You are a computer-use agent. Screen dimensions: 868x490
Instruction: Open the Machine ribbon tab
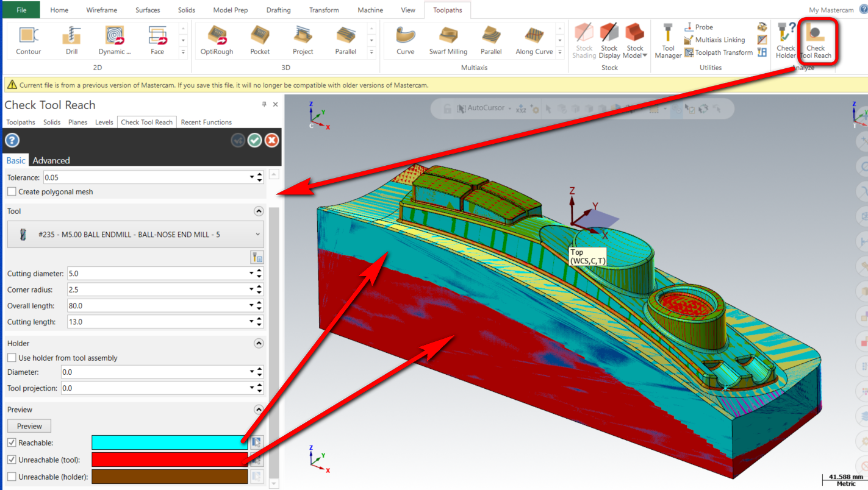(370, 10)
